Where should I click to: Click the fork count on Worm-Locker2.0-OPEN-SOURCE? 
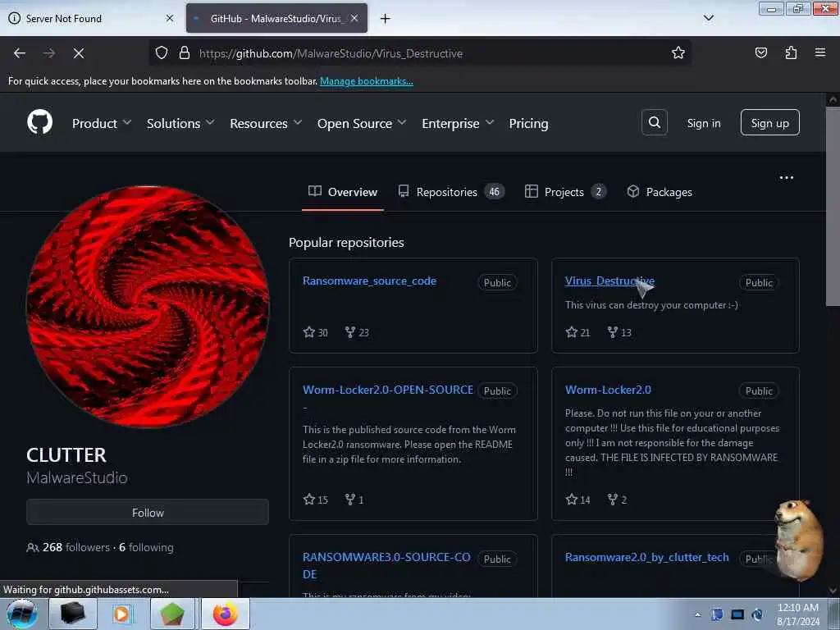tap(354, 500)
